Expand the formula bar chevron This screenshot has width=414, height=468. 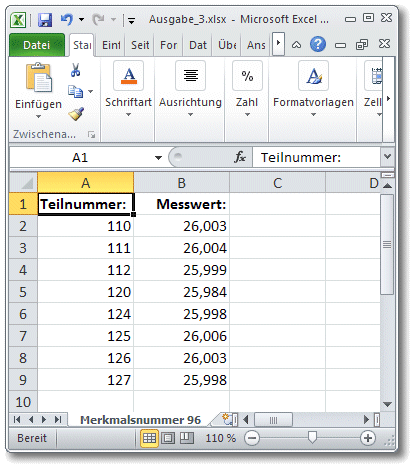(x=387, y=156)
